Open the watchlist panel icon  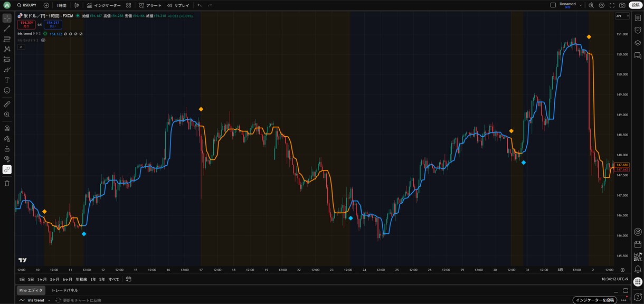tap(638, 18)
